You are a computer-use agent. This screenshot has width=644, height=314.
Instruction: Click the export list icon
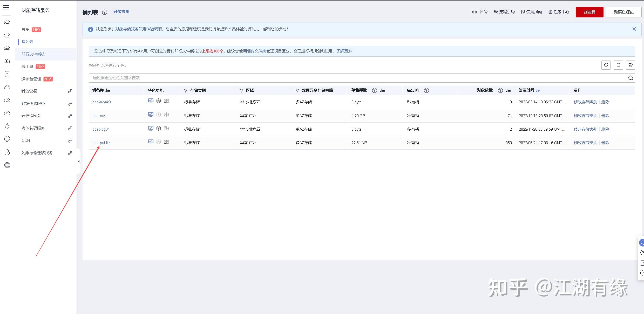pyautogui.click(x=618, y=65)
